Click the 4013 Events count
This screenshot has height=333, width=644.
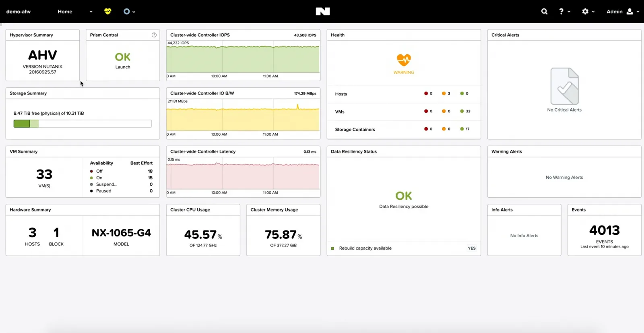coord(604,230)
